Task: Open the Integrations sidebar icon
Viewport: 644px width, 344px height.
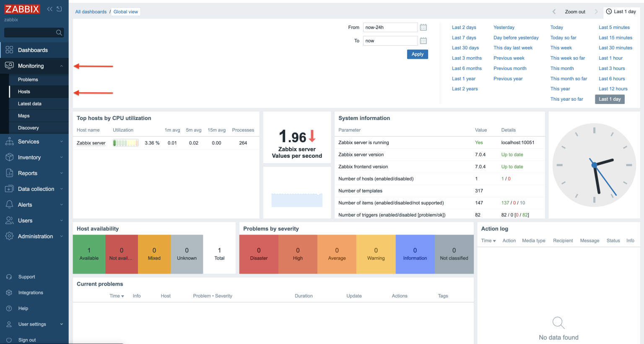Action: (9, 292)
